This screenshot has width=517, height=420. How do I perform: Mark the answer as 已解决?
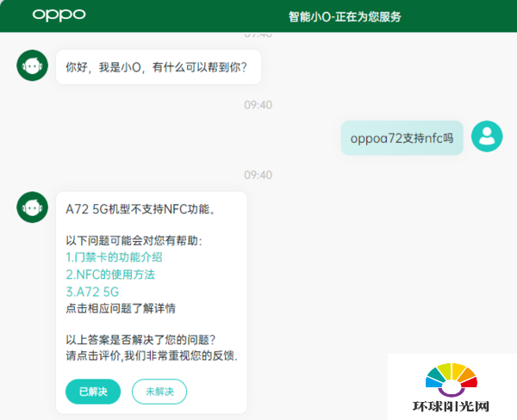(93, 392)
